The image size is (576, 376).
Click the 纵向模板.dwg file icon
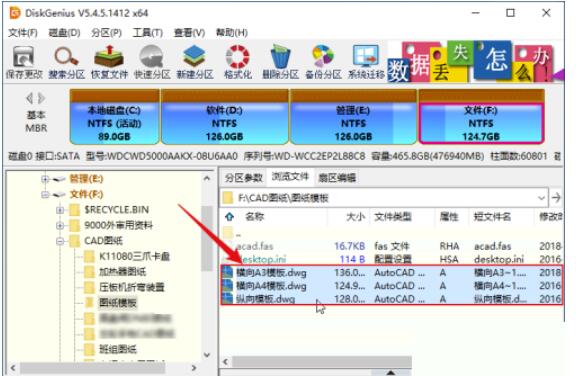(x=228, y=298)
